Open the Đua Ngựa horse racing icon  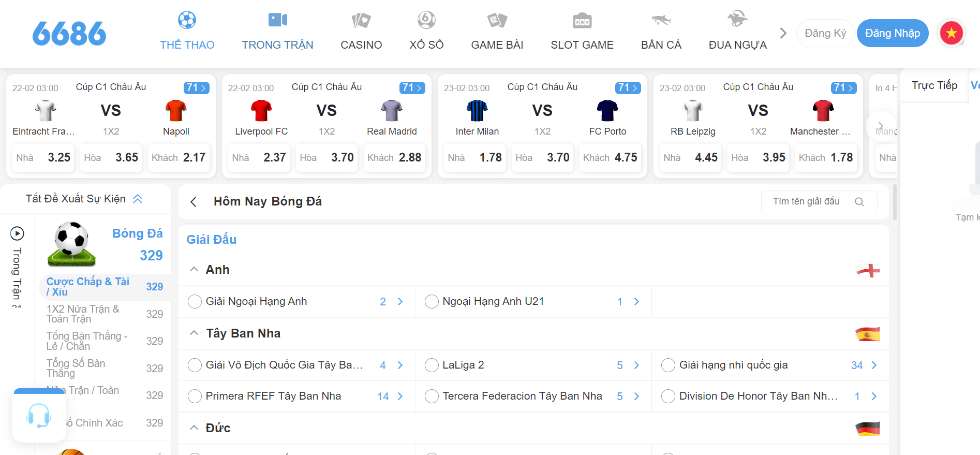click(x=737, y=19)
